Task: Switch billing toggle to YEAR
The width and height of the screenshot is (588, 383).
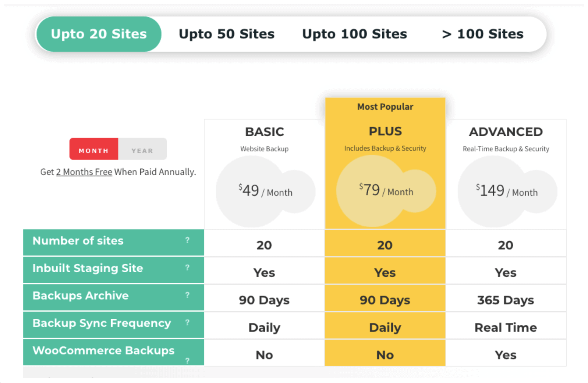Action: click(142, 150)
